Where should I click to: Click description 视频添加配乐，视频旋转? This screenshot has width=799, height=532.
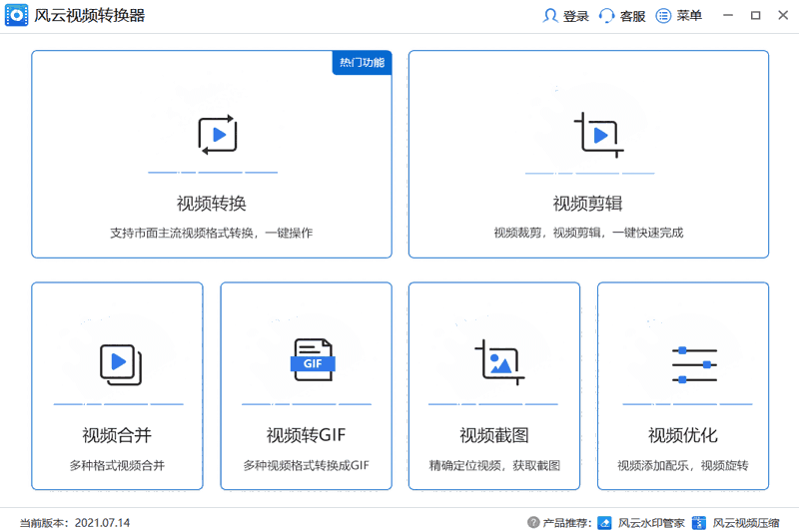pos(683,465)
